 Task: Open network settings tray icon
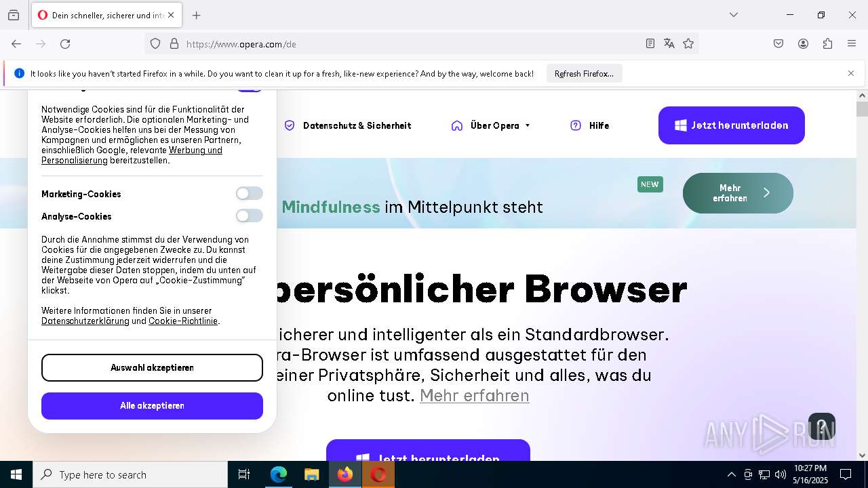[764, 474]
